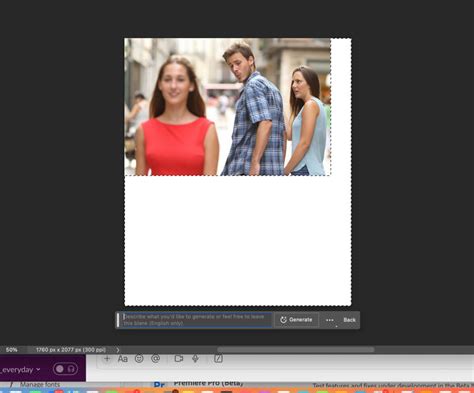This screenshot has width=474, height=393.
Task: Click Back in the generative fill bar
Action: (x=349, y=320)
